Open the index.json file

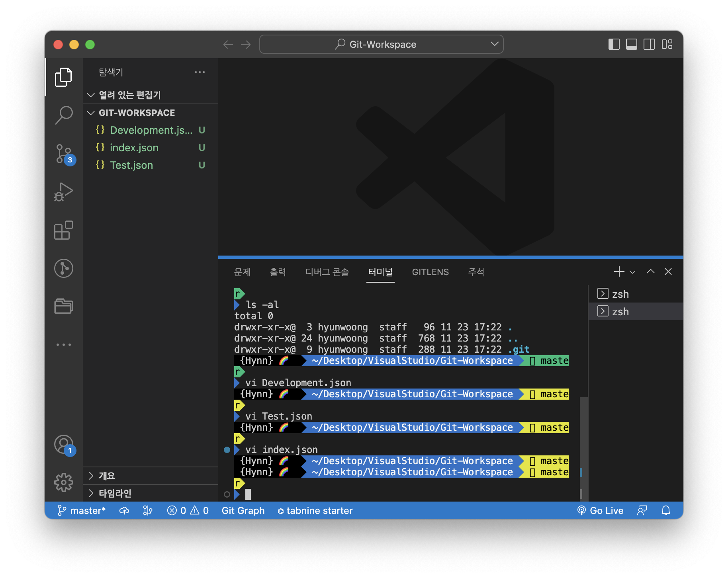(x=151, y=148)
